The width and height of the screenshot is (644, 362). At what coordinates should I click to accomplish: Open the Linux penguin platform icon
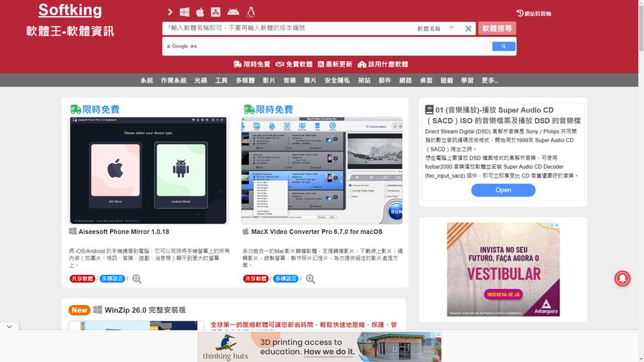coord(250,12)
